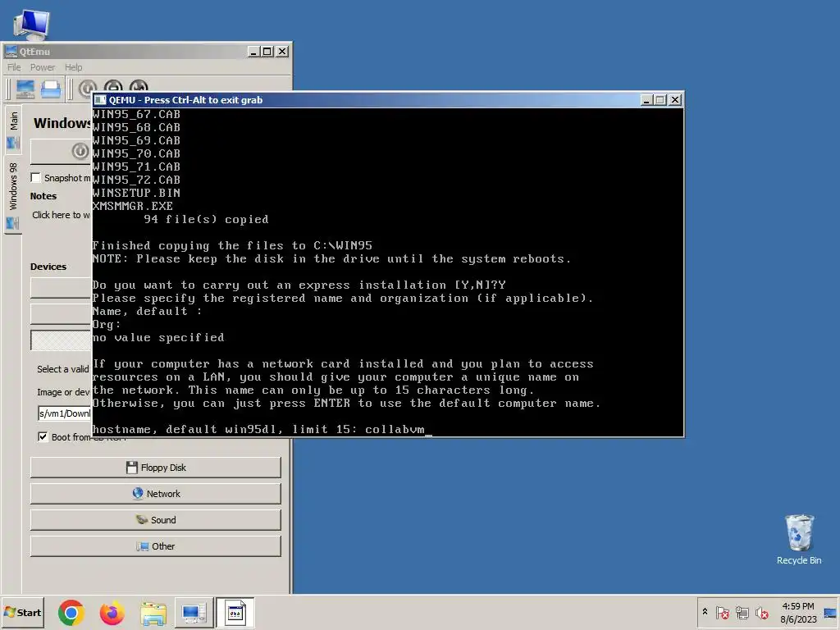This screenshot has height=630, width=840.
Task: Switch to the Main vertical tab
Action: (13, 129)
